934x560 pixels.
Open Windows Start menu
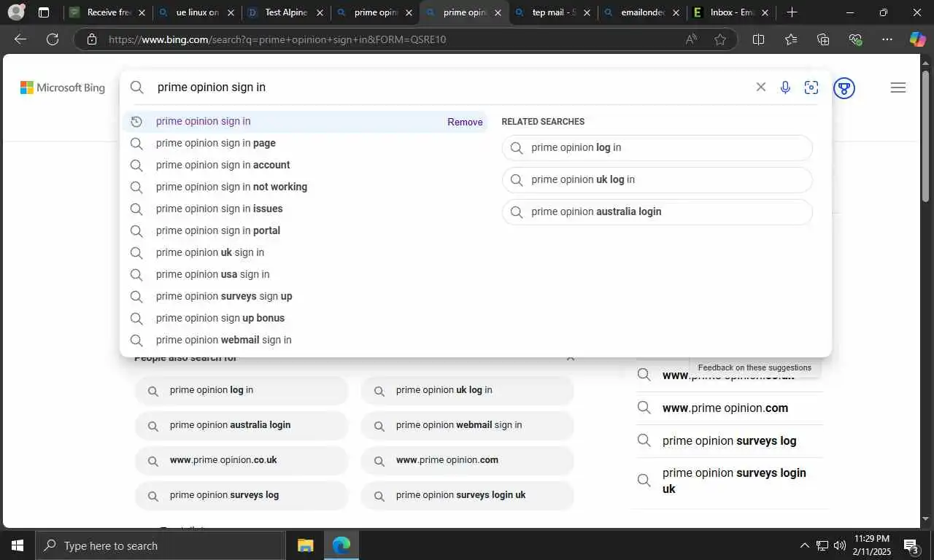pos(17,545)
